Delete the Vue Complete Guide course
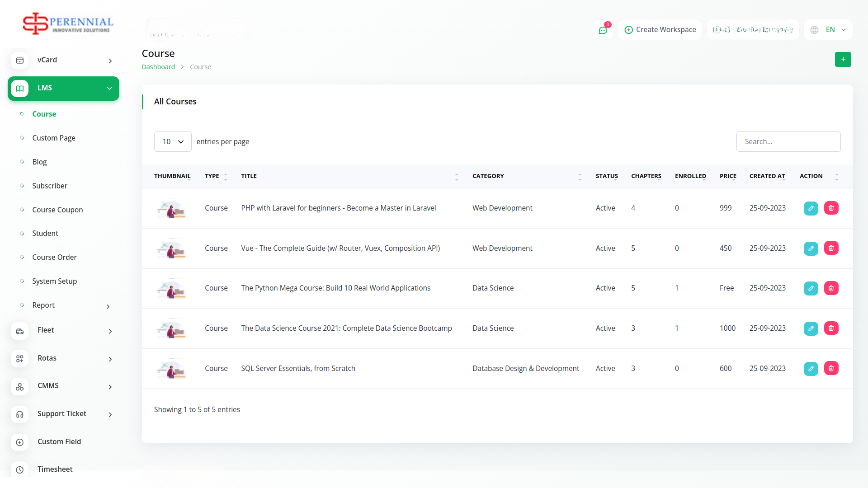Image resolution: width=868 pixels, height=488 pixels. 831,248
